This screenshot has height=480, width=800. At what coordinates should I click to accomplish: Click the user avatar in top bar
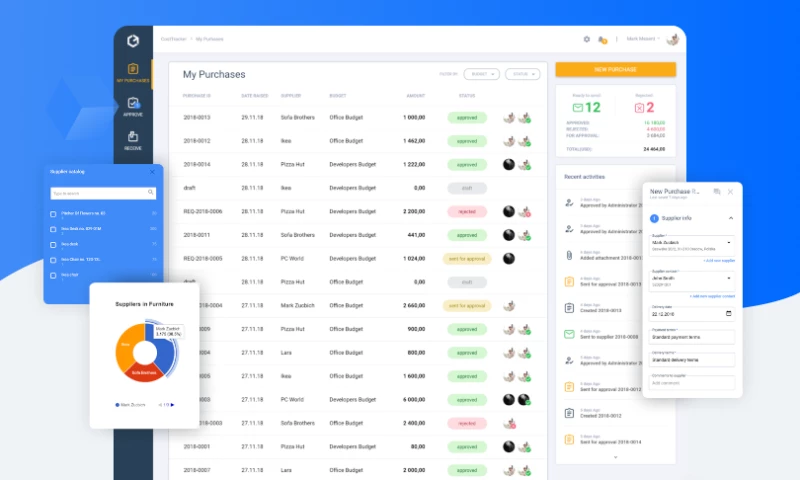pos(672,39)
